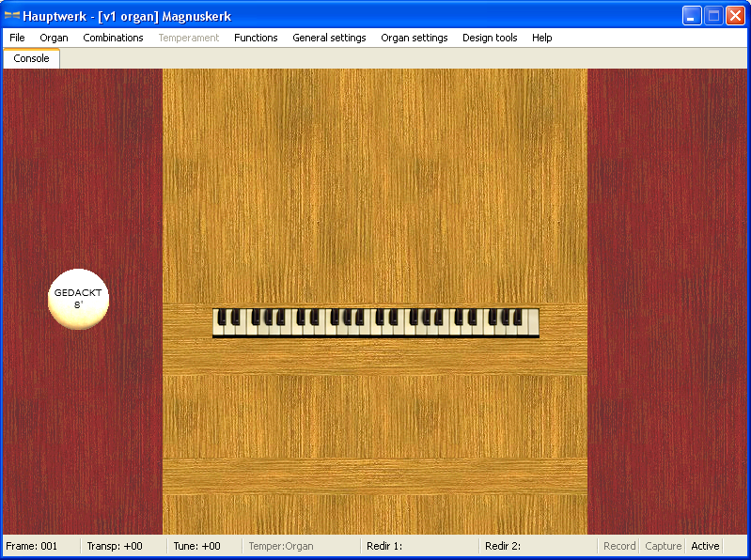Toggle the GEDACKT 8' stop knob
This screenshot has width=751, height=560.
click(78, 299)
